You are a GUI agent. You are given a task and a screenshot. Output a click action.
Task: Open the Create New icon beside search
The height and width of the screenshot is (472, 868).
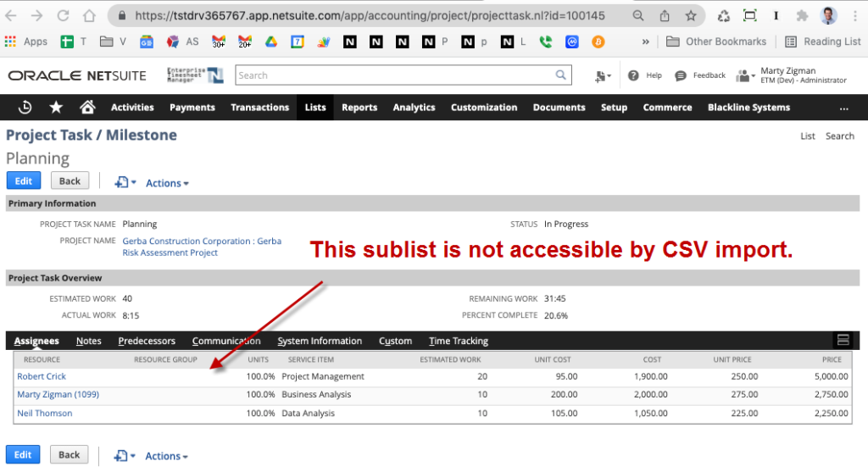click(x=603, y=75)
